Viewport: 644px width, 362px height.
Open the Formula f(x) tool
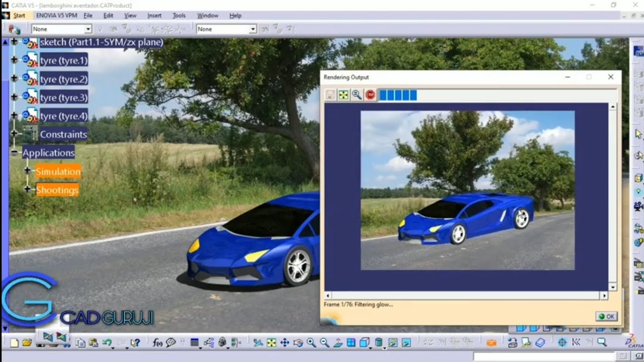coord(157,343)
